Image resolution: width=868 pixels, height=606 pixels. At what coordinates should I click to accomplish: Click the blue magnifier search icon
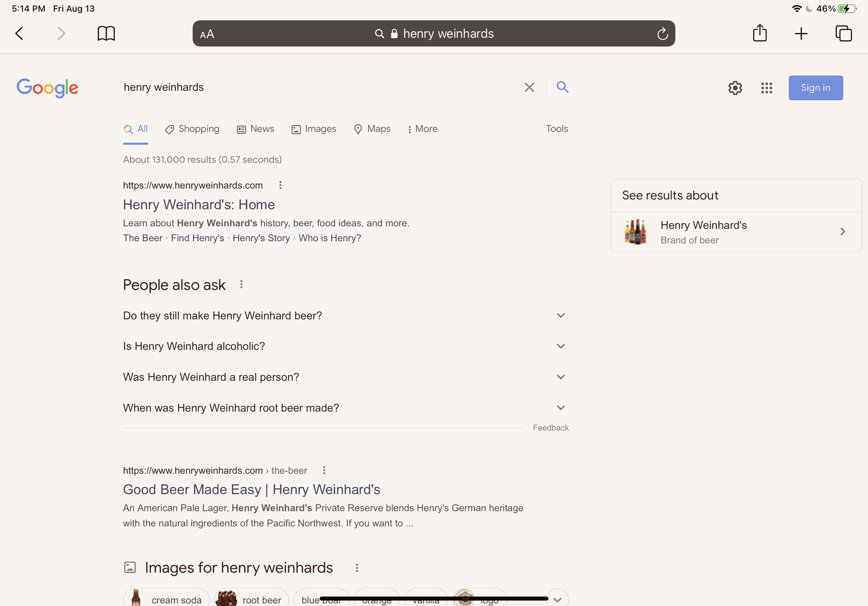tap(562, 87)
